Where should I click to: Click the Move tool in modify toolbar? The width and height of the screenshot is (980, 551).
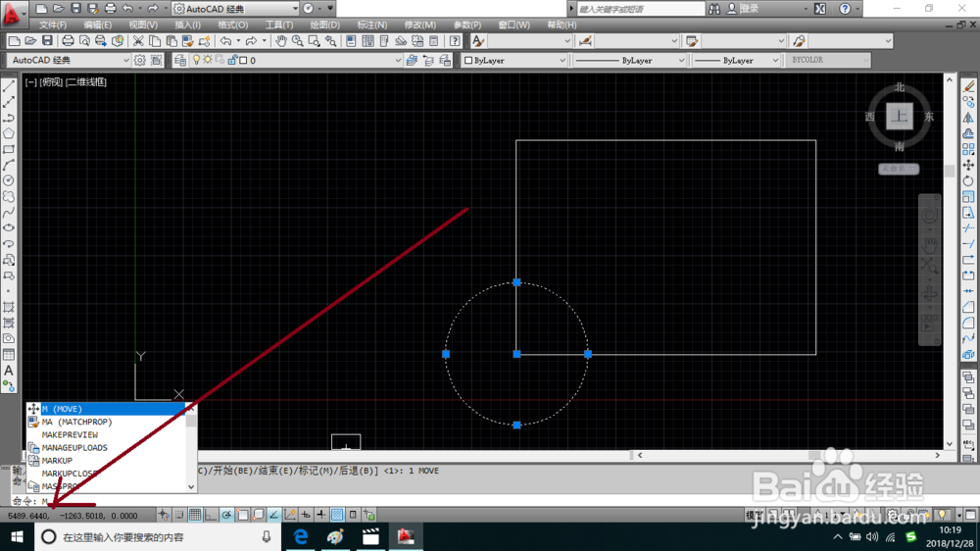point(968,165)
